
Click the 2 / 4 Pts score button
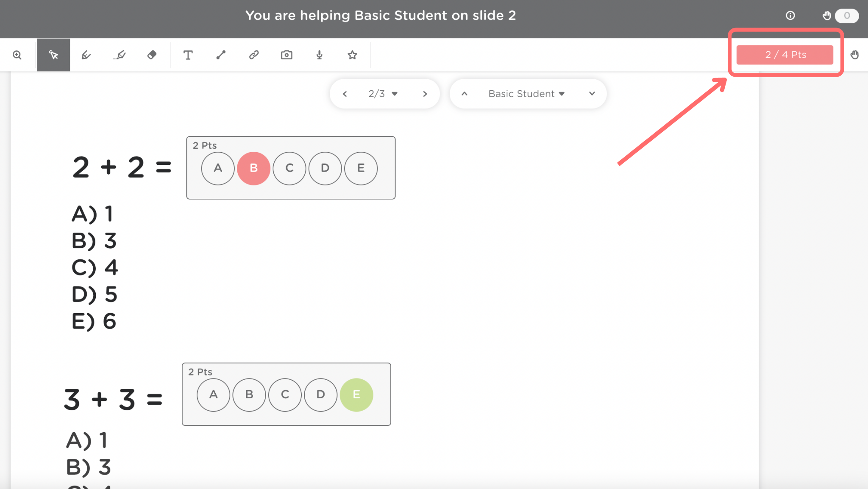(x=785, y=55)
